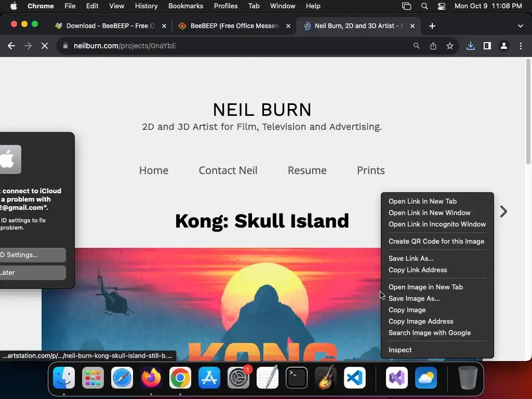This screenshot has width=532, height=399.
Task: Launch Visual Studio Code from the Dock
Action: click(x=354, y=378)
